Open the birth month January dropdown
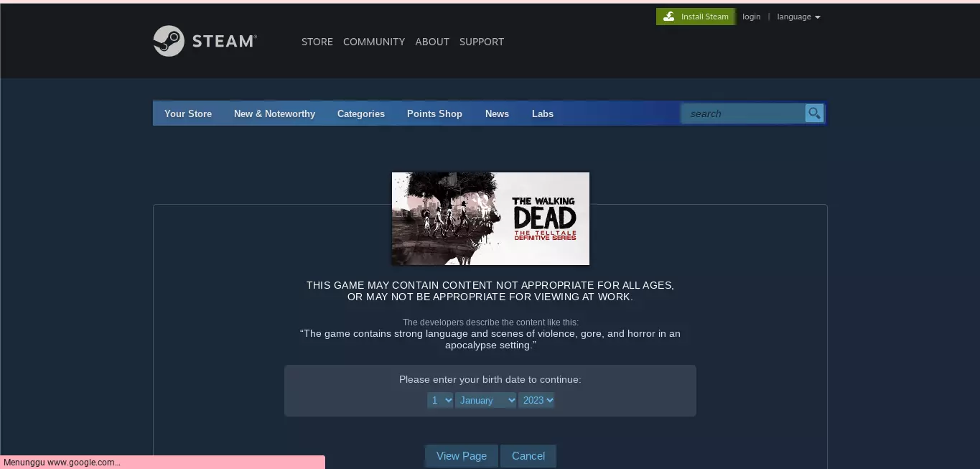Screen dimensions: 980x469 pyautogui.click(x=485, y=400)
